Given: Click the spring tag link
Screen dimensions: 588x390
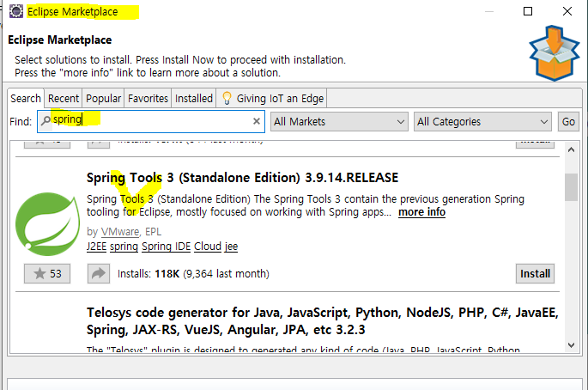Looking at the screenshot, I should pos(124,247).
